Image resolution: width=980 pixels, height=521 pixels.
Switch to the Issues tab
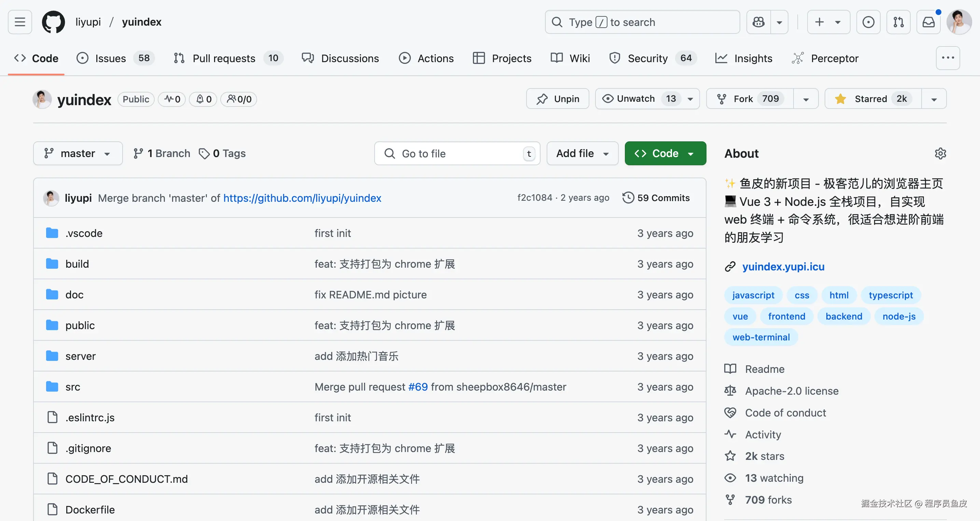(x=110, y=58)
